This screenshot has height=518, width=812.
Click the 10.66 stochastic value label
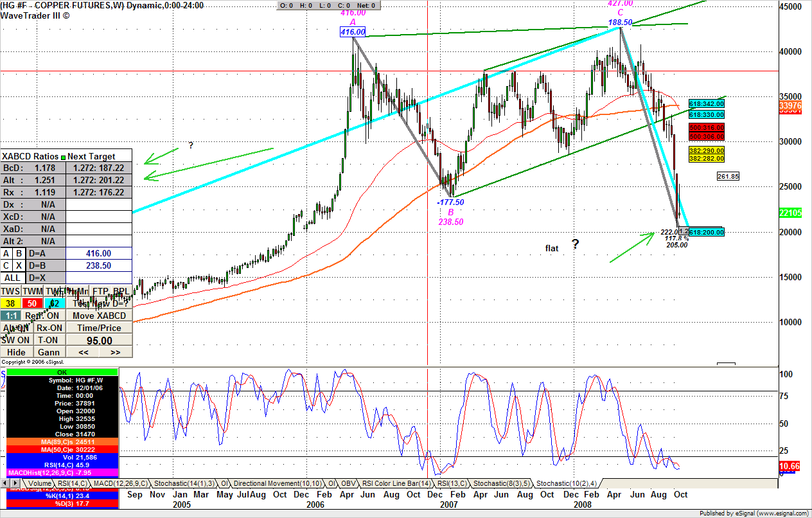pos(789,466)
